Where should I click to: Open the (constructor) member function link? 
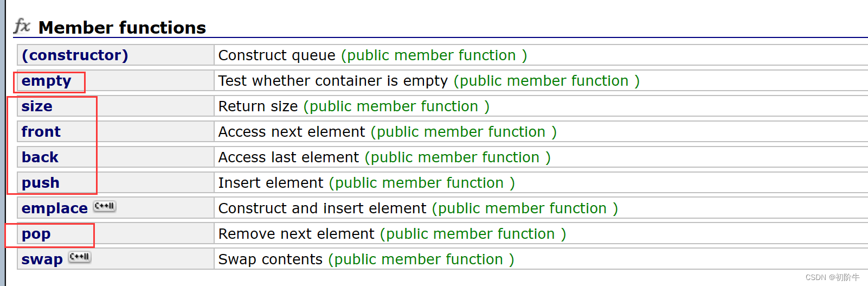click(x=75, y=55)
